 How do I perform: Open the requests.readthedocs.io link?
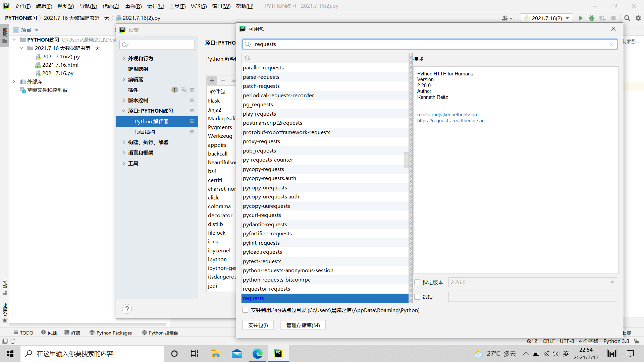point(451,120)
